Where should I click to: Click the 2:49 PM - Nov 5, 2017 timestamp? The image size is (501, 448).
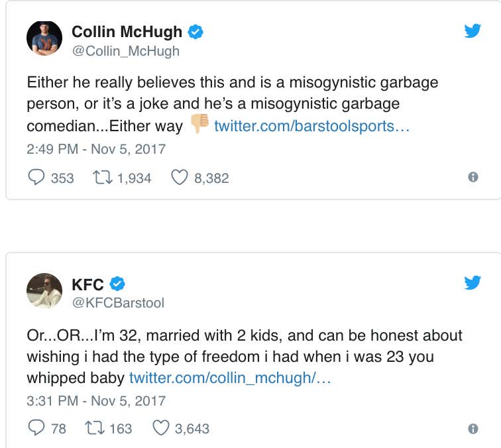click(96, 149)
